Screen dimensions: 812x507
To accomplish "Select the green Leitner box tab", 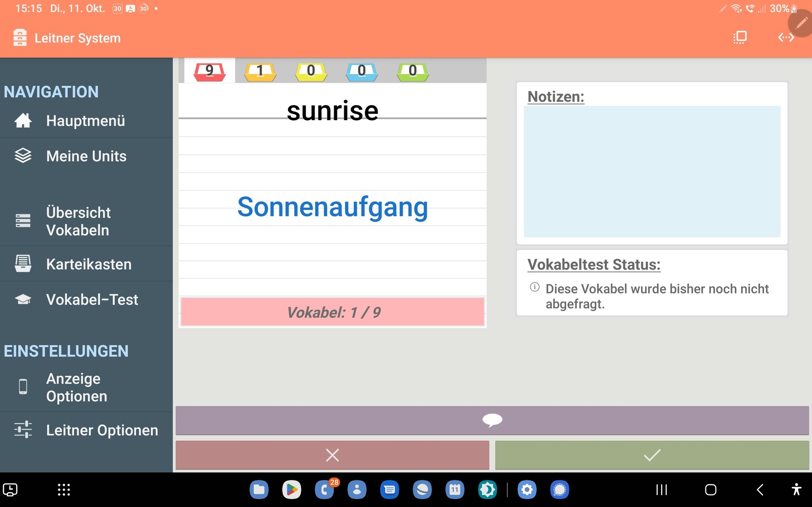I will [413, 71].
